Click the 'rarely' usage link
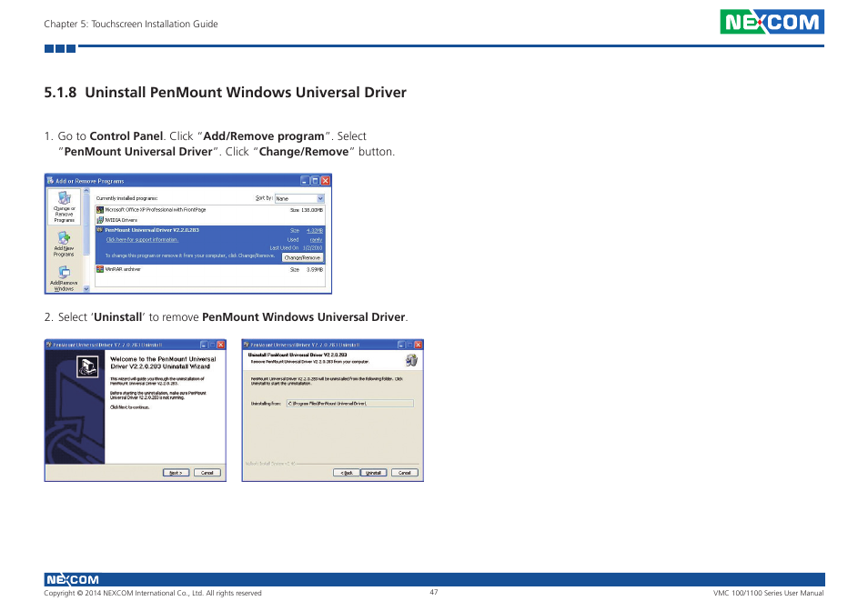 point(316,240)
